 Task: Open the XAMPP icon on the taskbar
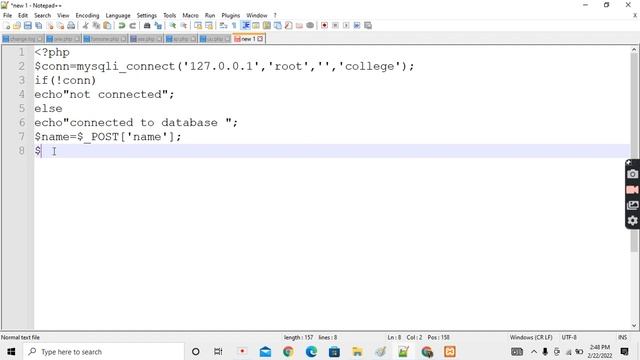450,352
